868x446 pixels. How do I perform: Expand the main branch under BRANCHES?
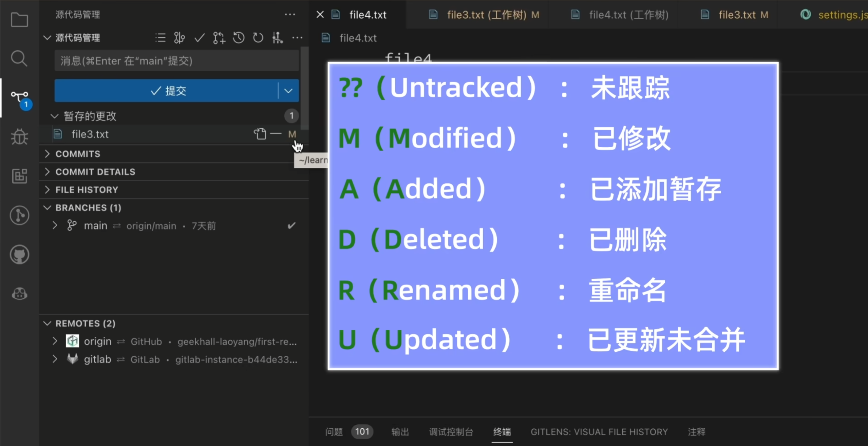pyautogui.click(x=55, y=225)
